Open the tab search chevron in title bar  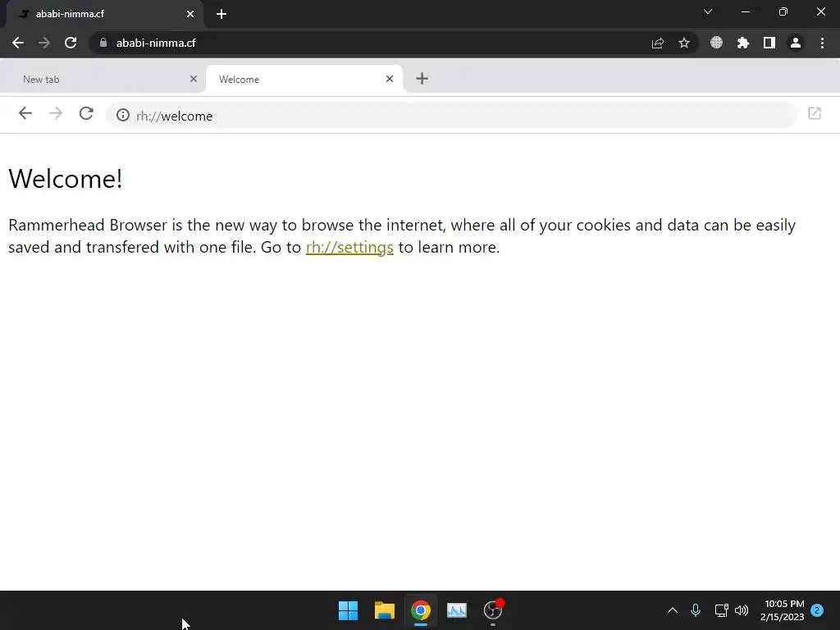click(708, 11)
